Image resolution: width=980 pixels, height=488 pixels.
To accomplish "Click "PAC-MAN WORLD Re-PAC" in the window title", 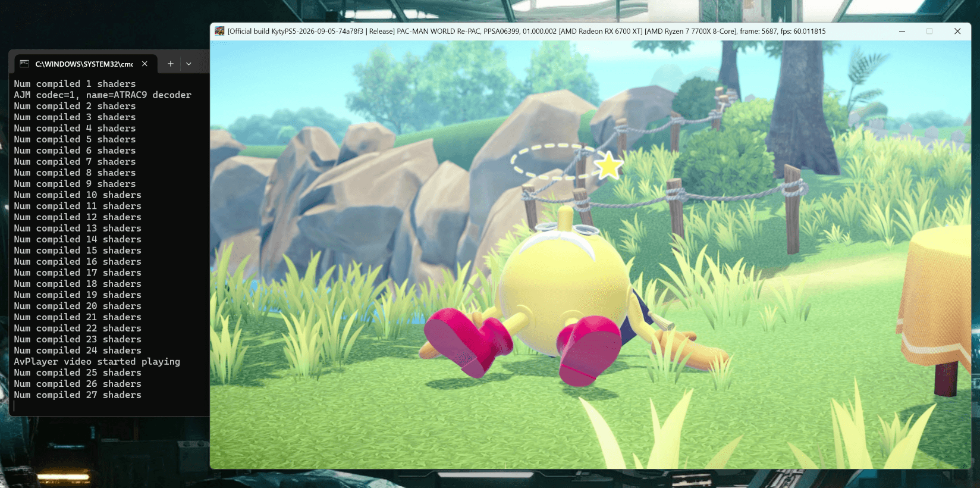I will click(x=439, y=32).
